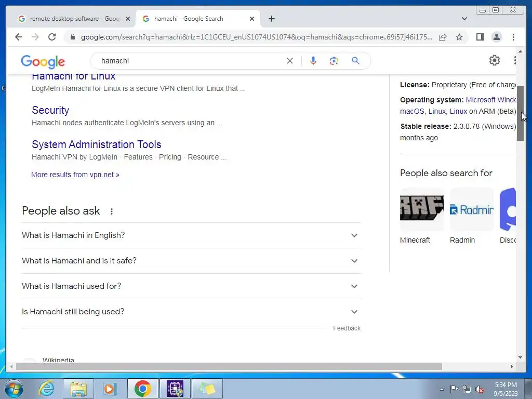
Task: Share this page icon in address bar
Action: tap(443, 37)
